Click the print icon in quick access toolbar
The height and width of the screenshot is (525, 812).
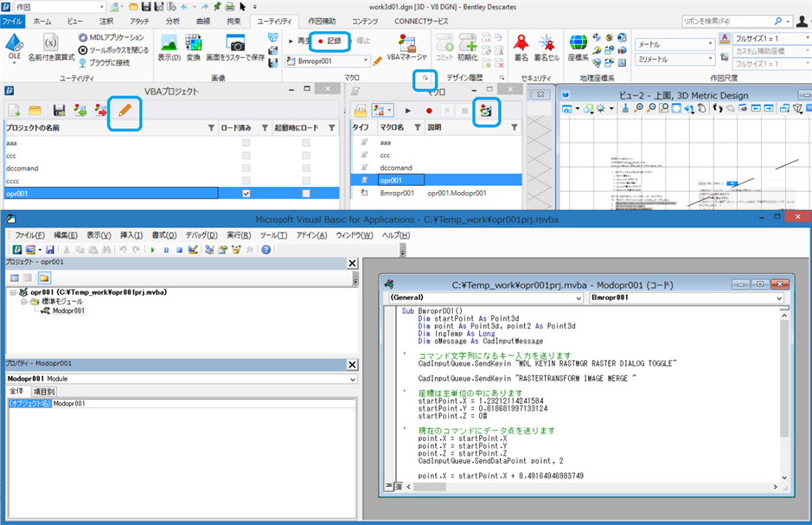coord(230,7)
